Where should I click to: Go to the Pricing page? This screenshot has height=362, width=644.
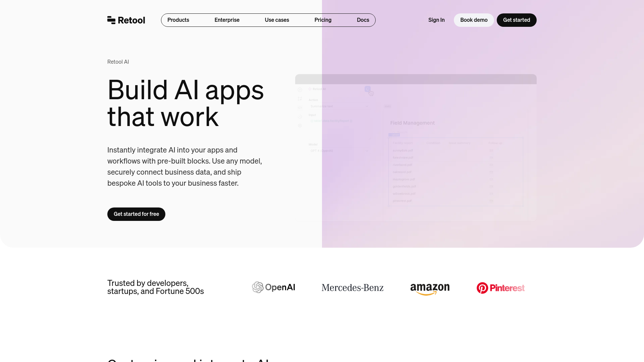[x=323, y=20]
